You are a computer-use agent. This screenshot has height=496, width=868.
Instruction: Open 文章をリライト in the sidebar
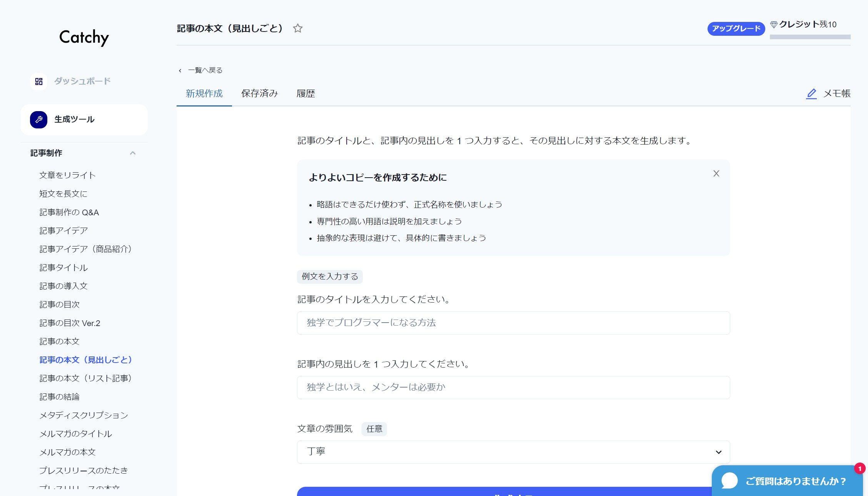[67, 175]
